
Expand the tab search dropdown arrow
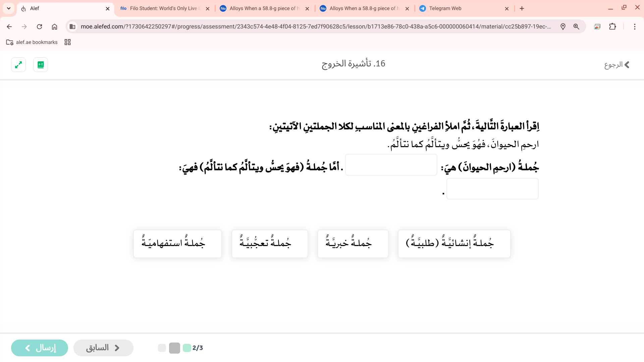9,8
